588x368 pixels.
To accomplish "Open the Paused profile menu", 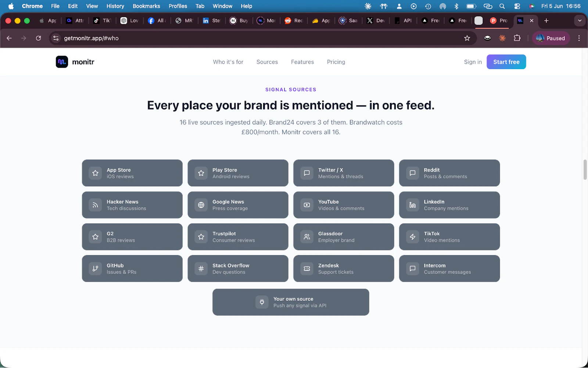I will (551, 38).
